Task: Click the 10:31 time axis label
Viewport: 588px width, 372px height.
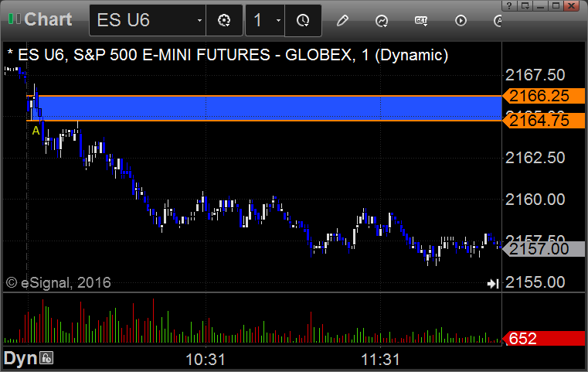Action: pos(206,360)
